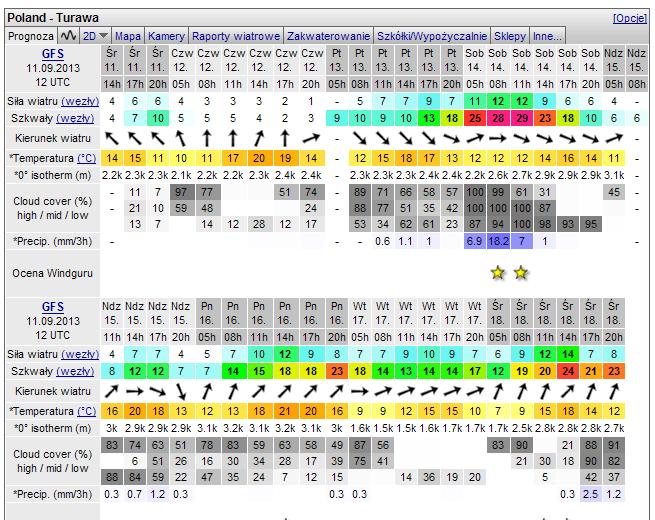Click wind direction arrow for Ndz 15. 05h
655x520 pixels.
[614, 138]
